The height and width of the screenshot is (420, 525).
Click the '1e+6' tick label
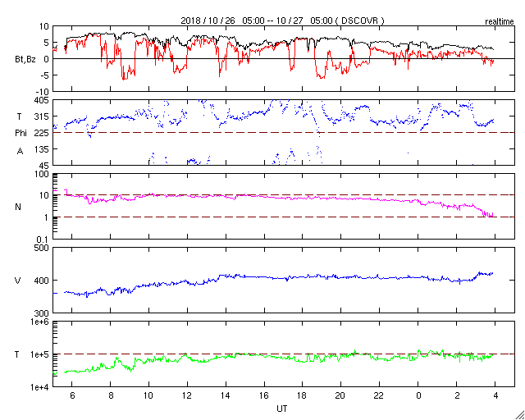coord(39,322)
